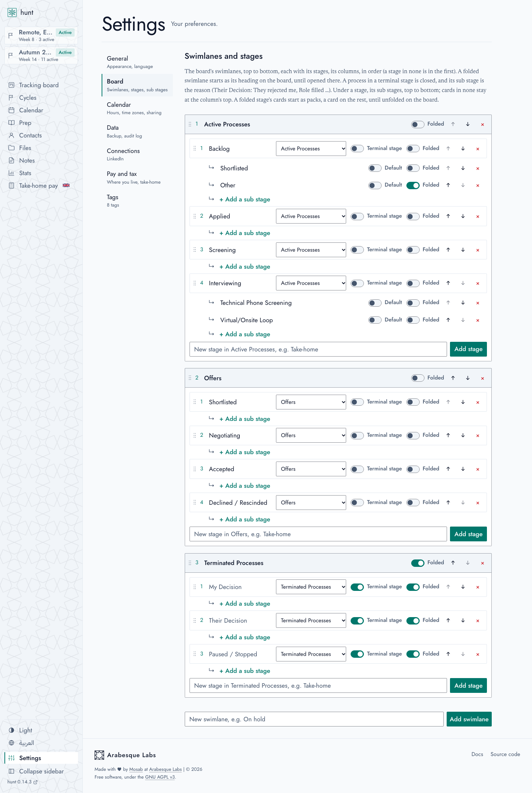Turn off Folded for Terminated Processes swimlane

pos(417,563)
